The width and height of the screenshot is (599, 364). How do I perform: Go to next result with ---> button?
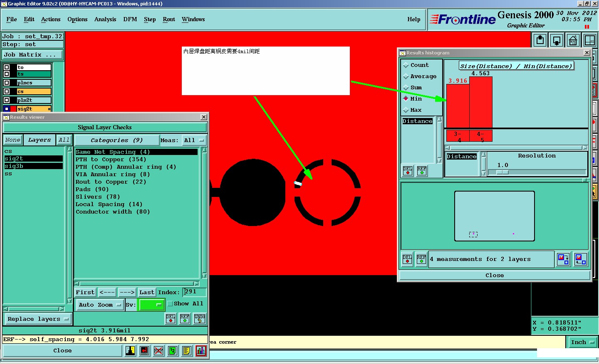(x=127, y=293)
